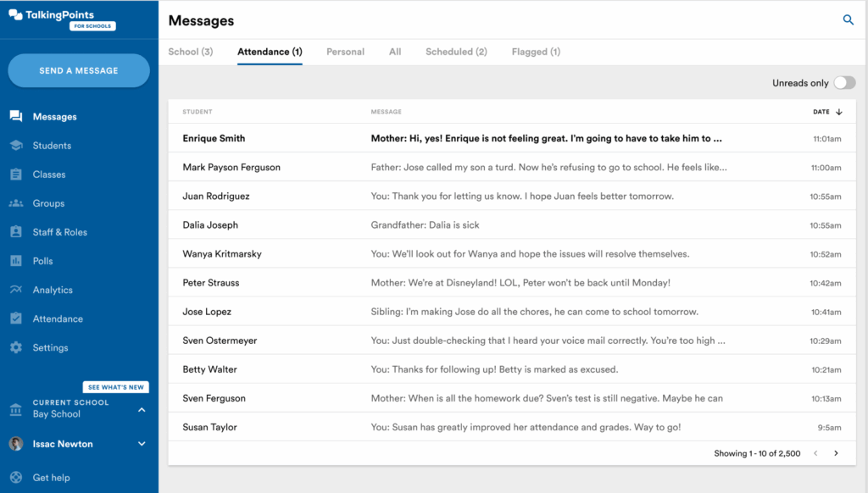
Task: Click the Settings gear icon
Action: pyautogui.click(x=15, y=348)
